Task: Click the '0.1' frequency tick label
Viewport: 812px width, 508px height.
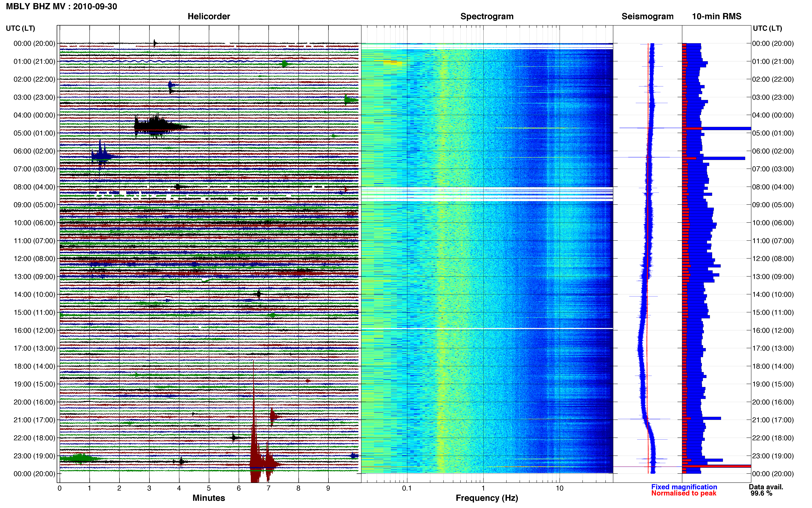Action: 407,488
